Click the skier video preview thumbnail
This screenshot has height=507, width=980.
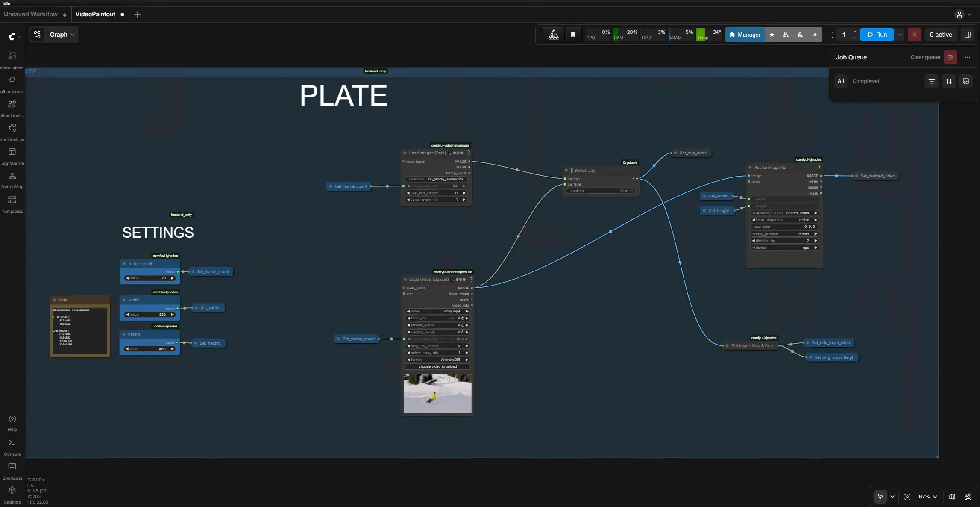437,393
